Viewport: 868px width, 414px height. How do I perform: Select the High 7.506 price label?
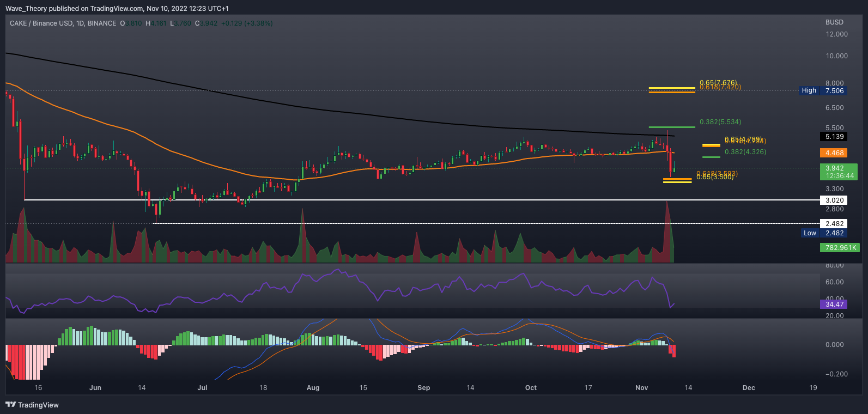pos(823,90)
